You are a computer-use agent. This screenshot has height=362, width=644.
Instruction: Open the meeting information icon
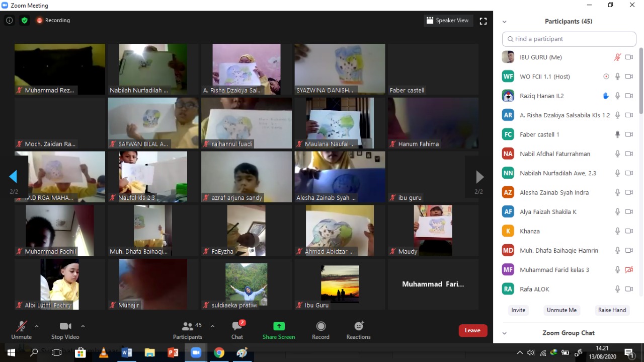point(9,21)
